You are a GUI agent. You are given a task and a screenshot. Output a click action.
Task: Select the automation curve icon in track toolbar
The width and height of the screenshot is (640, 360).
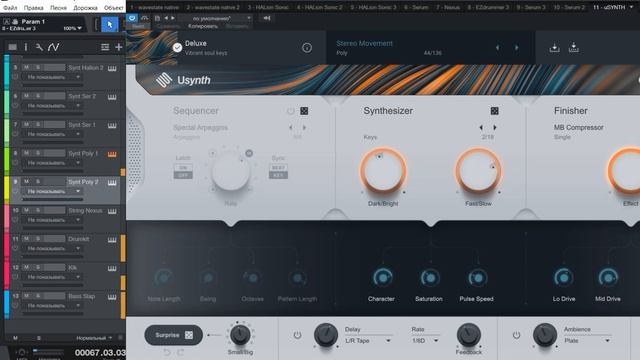pyautogui.click(x=53, y=47)
